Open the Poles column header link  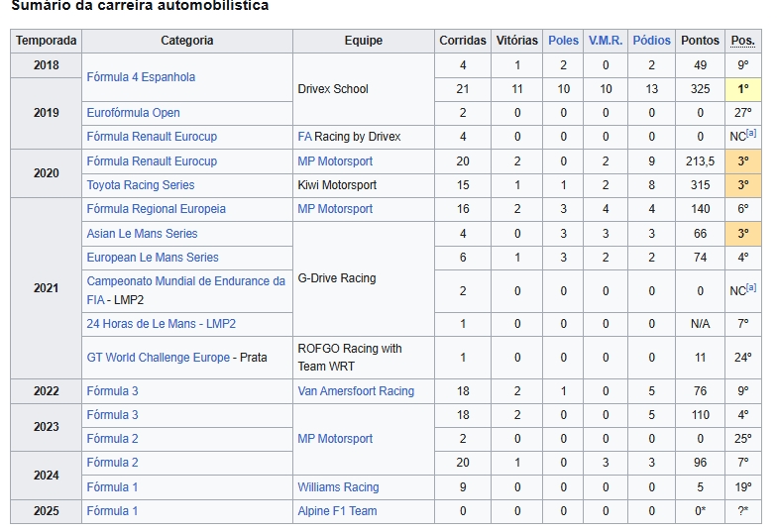[x=563, y=41]
